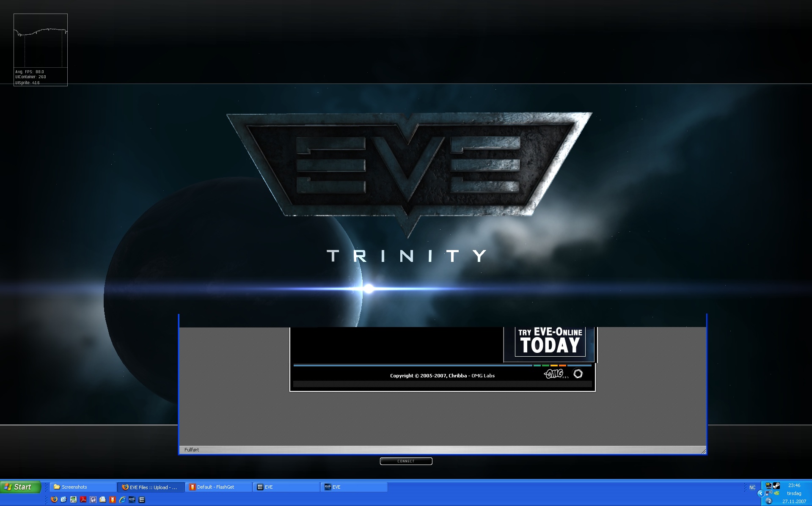
Task: Launch Firefox from the Quick Launch bar
Action: pyautogui.click(x=54, y=500)
